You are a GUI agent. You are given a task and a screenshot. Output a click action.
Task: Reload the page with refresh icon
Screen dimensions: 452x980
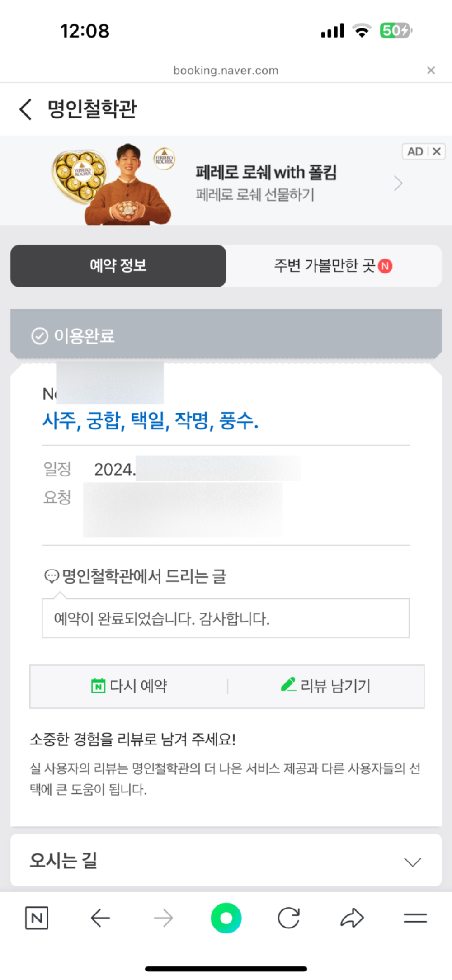[x=289, y=918]
